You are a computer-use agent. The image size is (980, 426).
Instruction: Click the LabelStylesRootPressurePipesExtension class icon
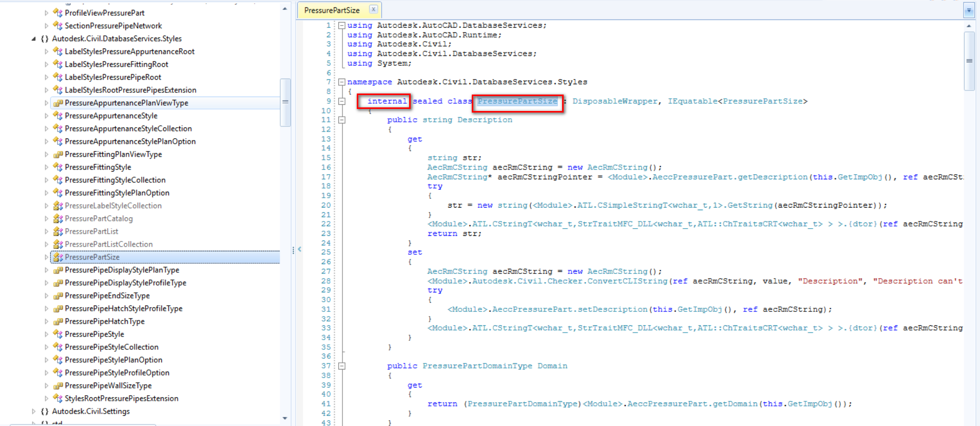(x=57, y=90)
